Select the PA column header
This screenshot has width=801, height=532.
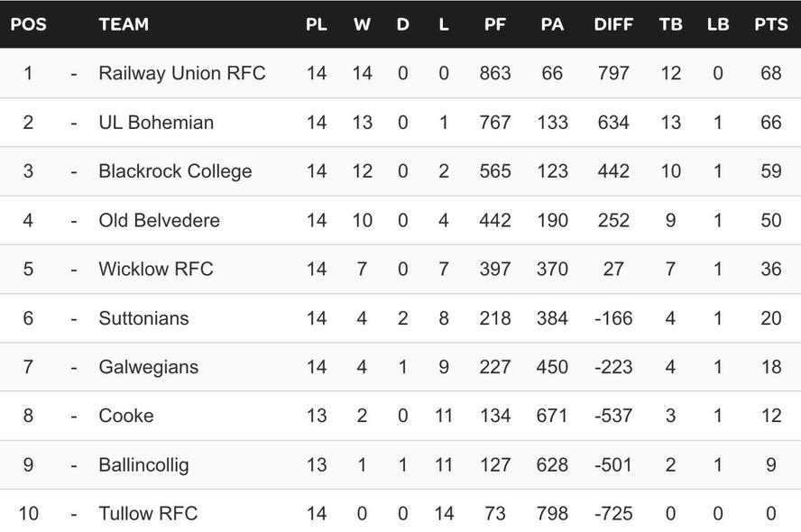pos(552,24)
